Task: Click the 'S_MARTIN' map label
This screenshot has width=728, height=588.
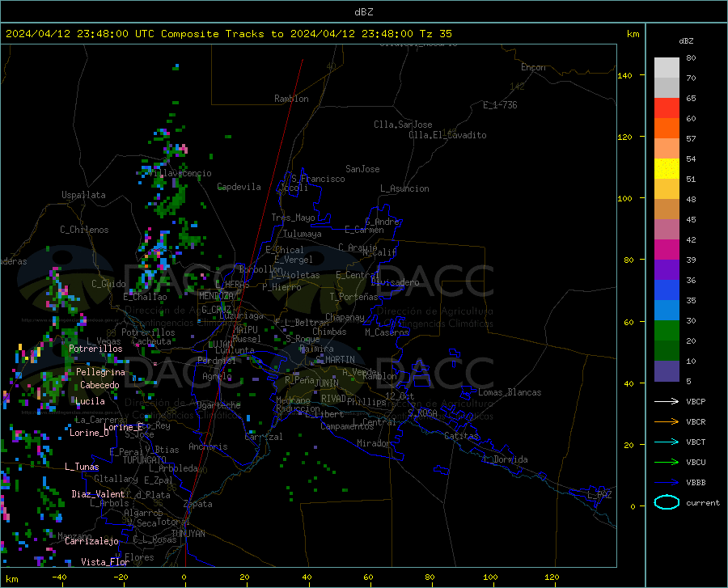Action: pyautogui.click(x=335, y=360)
